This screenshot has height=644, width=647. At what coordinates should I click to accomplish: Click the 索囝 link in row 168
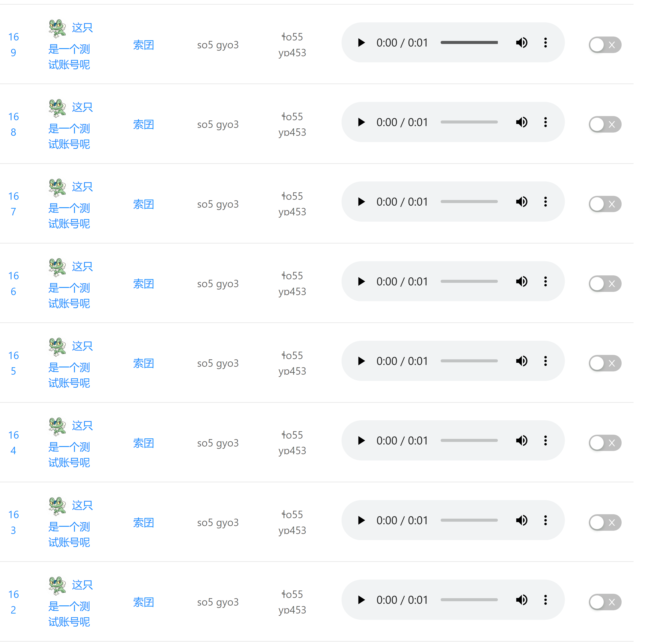tap(143, 124)
